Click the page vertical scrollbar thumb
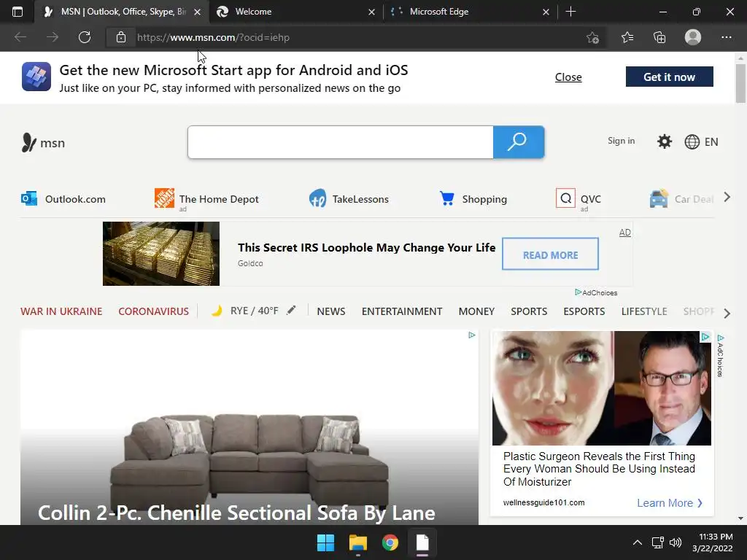The height and width of the screenshot is (560, 747). coord(740,83)
